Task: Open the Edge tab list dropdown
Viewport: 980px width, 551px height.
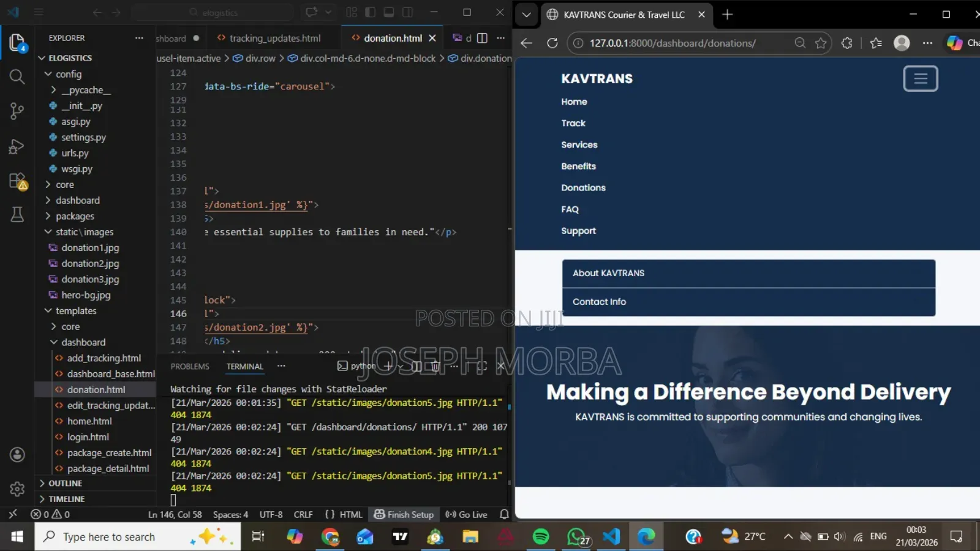Action: pyautogui.click(x=526, y=15)
